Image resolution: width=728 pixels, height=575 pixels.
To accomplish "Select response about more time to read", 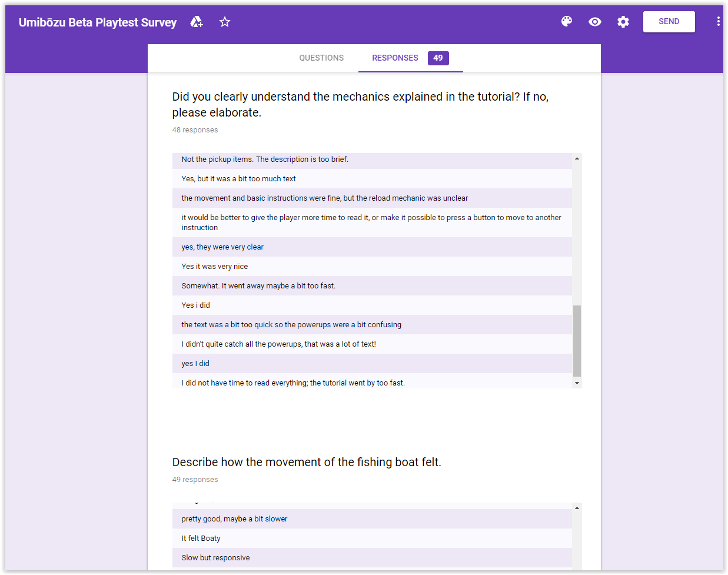I will [372, 222].
